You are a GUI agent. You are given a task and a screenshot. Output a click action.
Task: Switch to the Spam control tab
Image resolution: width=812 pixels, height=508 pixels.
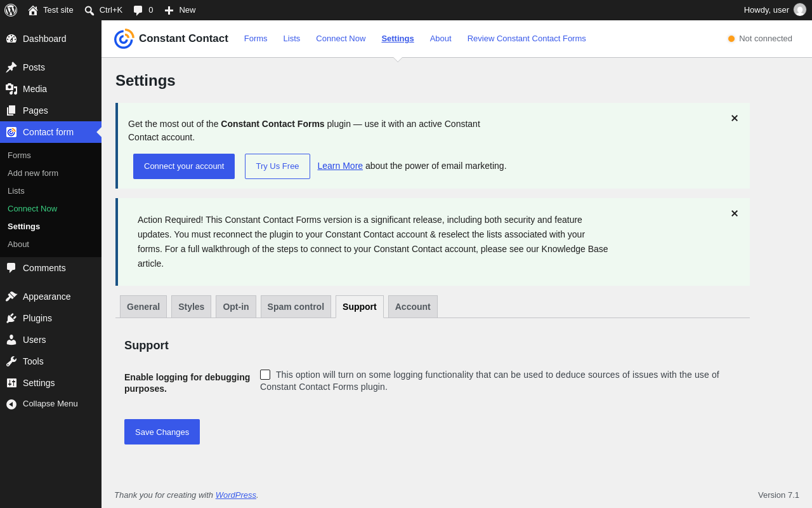click(296, 307)
